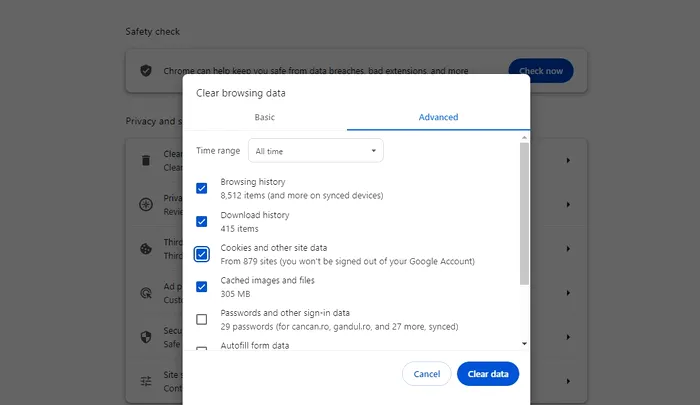Click the '29 passwords' description text
700x405 pixels.
pos(339,326)
